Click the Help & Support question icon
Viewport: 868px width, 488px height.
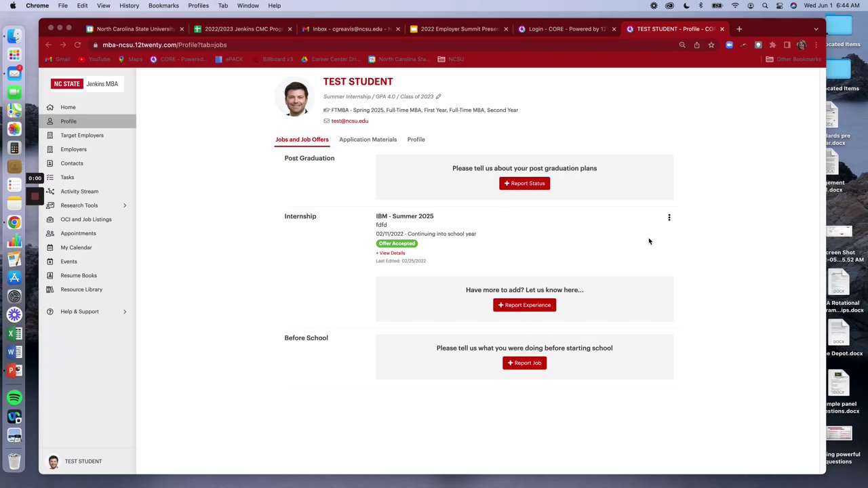[x=50, y=312]
